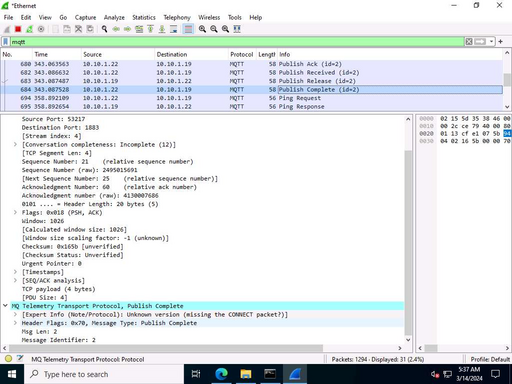Open capture options gear icon

point(41,29)
